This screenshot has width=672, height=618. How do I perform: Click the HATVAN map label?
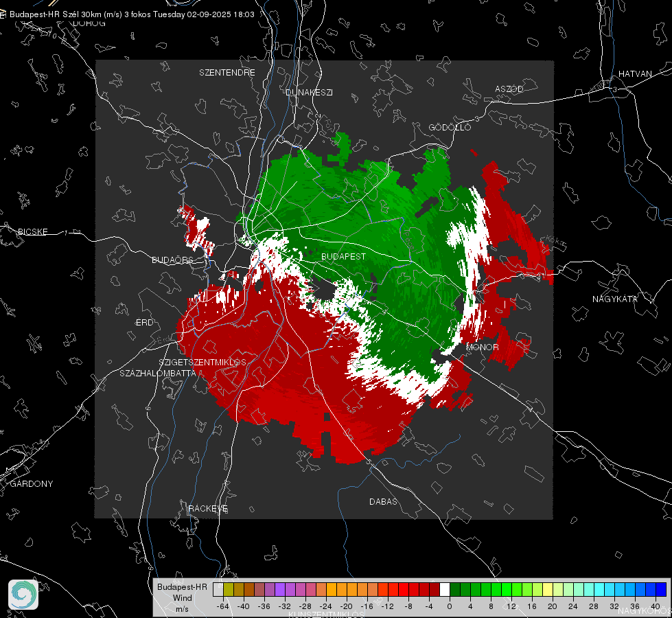point(635,73)
